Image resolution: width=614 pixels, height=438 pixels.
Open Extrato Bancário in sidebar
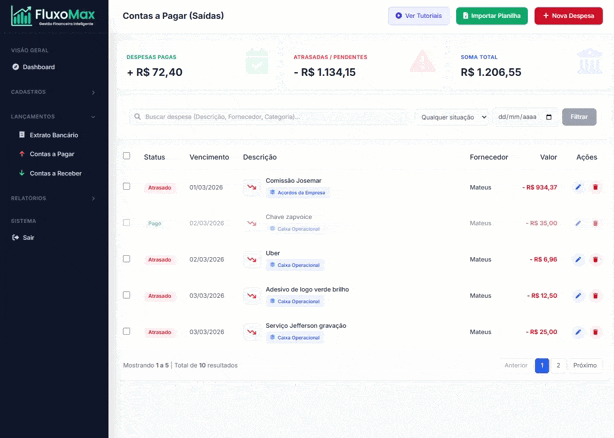coord(53,135)
